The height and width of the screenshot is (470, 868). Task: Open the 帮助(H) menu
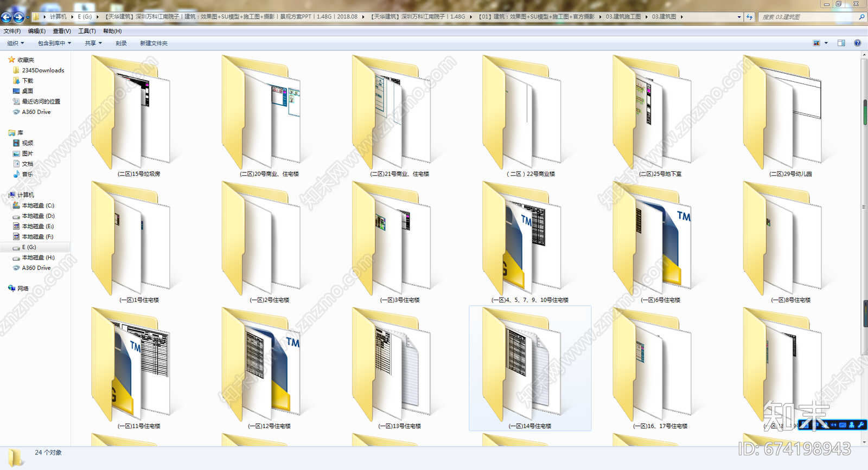coord(112,31)
